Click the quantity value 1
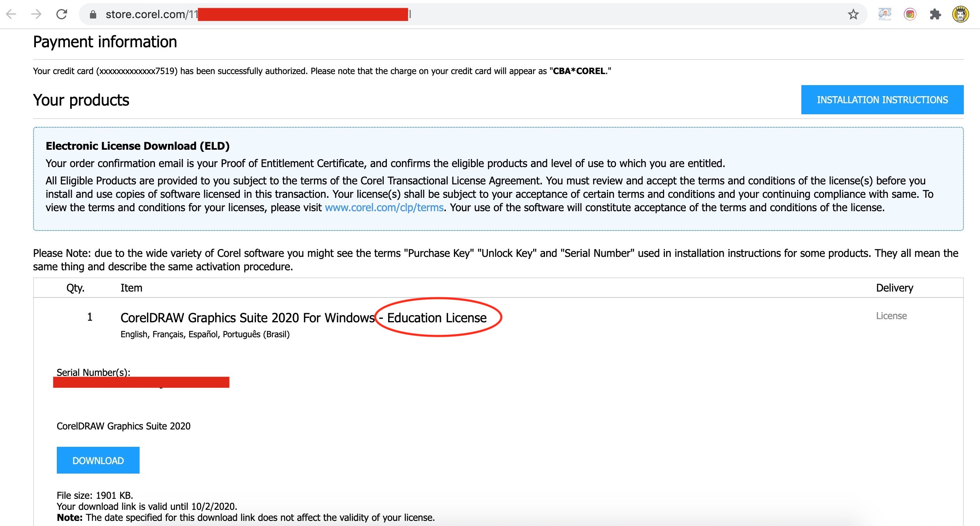The width and height of the screenshot is (980, 526). (x=90, y=317)
